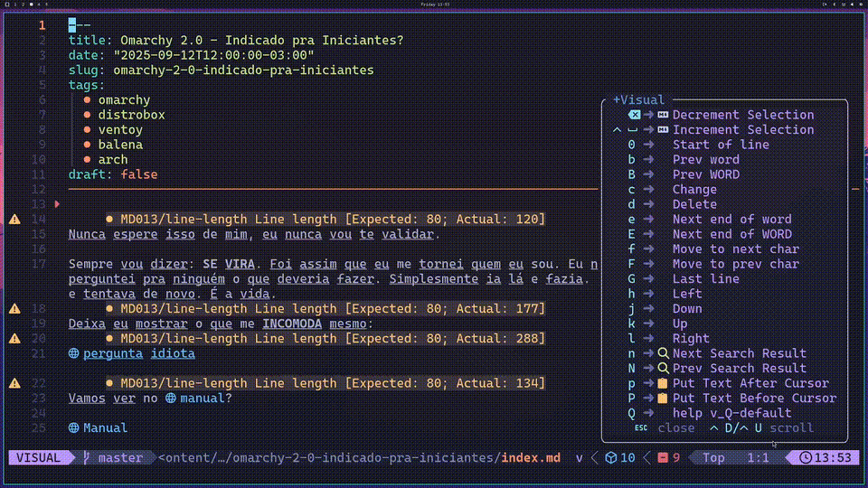
Task: Pick 'Move to next char' entry
Action: 736,249
